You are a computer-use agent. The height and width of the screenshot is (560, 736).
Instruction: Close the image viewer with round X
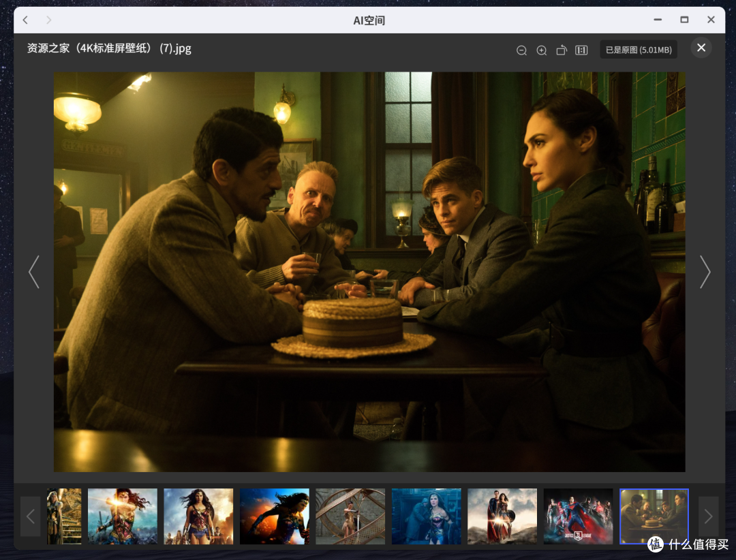click(701, 48)
